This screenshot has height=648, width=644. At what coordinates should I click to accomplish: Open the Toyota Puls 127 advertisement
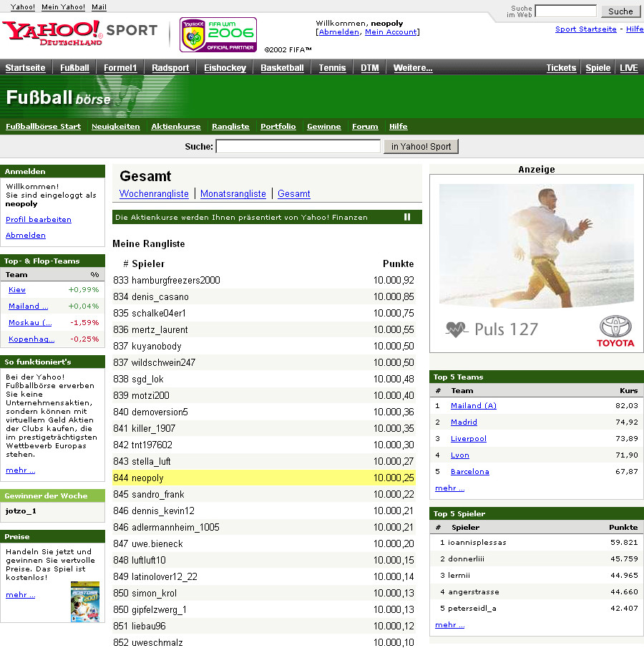(x=536, y=263)
